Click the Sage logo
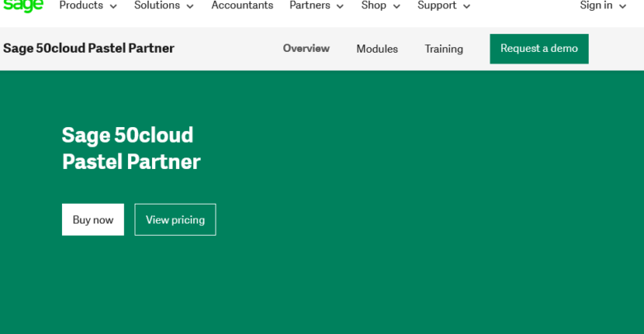The height and width of the screenshot is (334, 644). (x=22, y=6)
